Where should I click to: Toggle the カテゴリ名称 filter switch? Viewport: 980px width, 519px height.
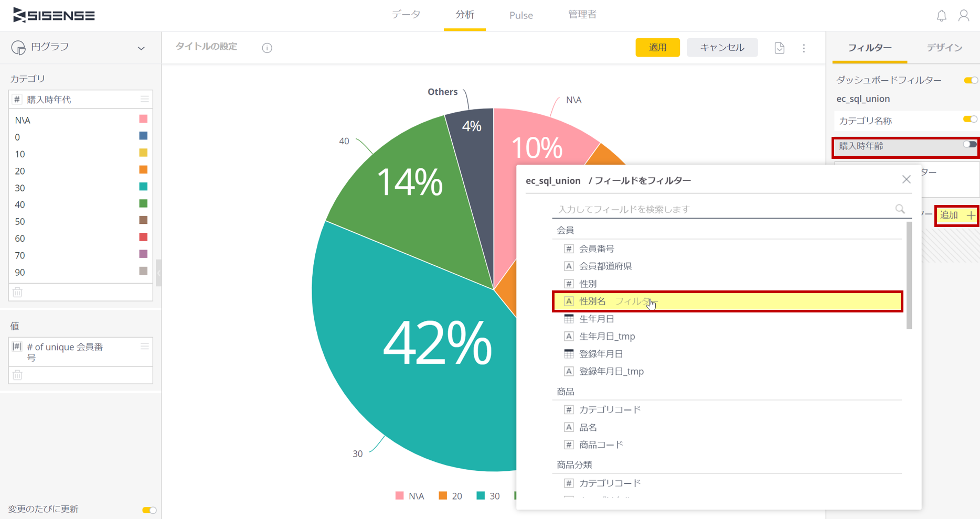[x=970, y=120]
